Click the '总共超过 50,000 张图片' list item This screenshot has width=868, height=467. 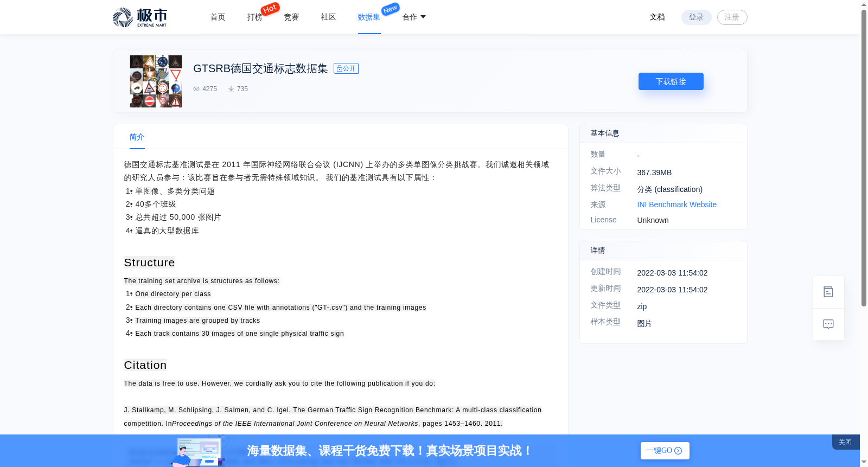(178, 217)
